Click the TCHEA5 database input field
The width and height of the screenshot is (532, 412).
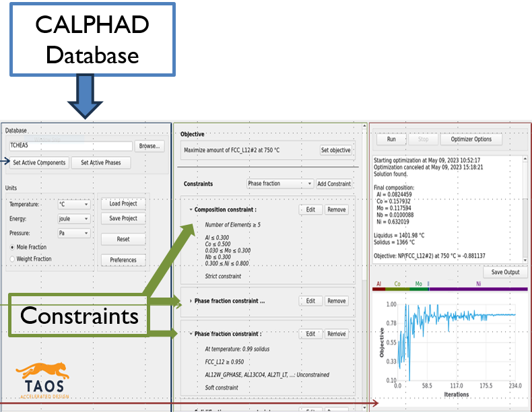71,146
